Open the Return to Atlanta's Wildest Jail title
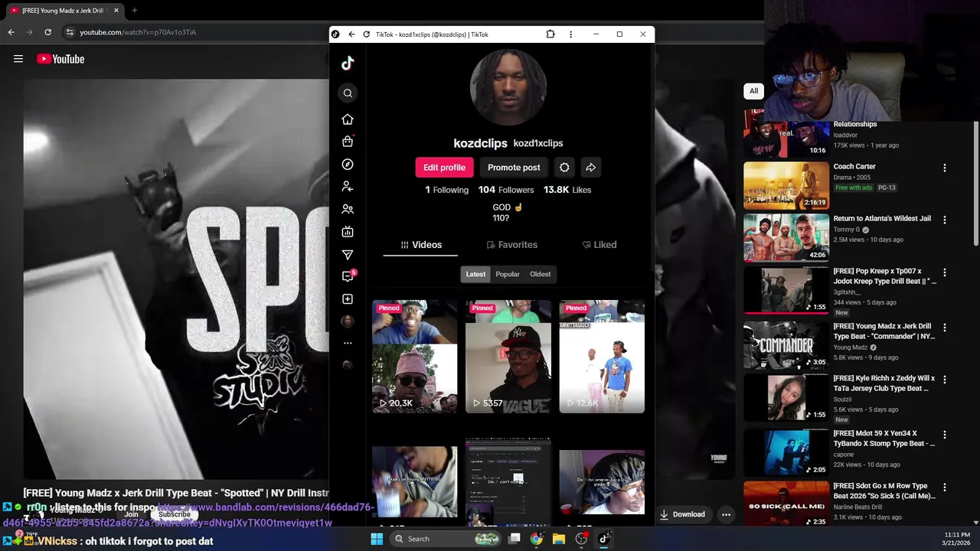The image size is (980, 551). [x=882, y=219]
